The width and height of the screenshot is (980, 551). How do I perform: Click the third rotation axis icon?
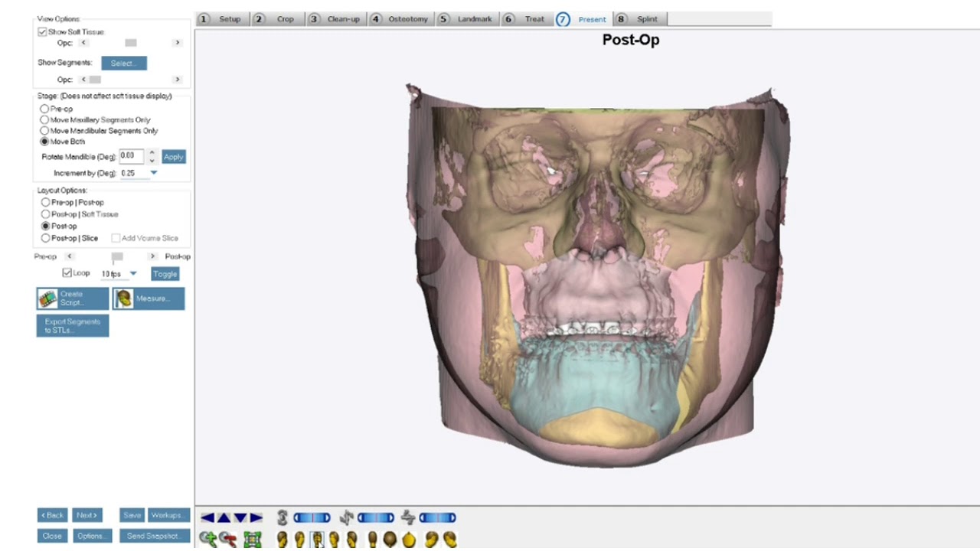pos(408,518)
